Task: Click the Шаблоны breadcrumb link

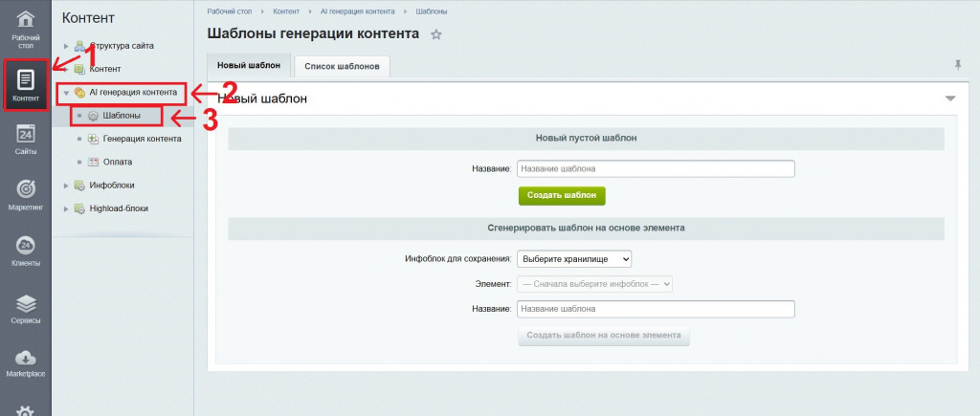Action: click(432, 11)
